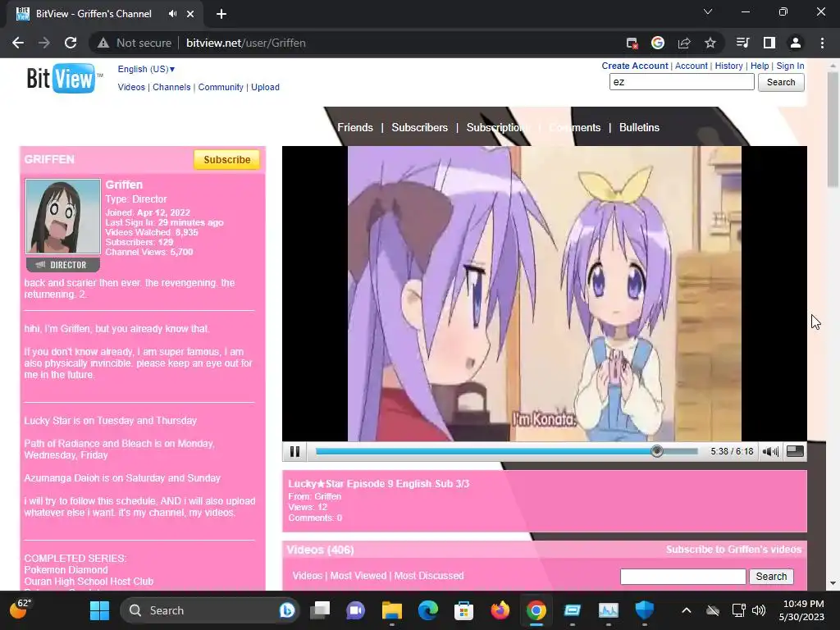This screenshot has width=840, height=630.
Task: Open the Chrome profile icon
Action: (x=796, y=43)
